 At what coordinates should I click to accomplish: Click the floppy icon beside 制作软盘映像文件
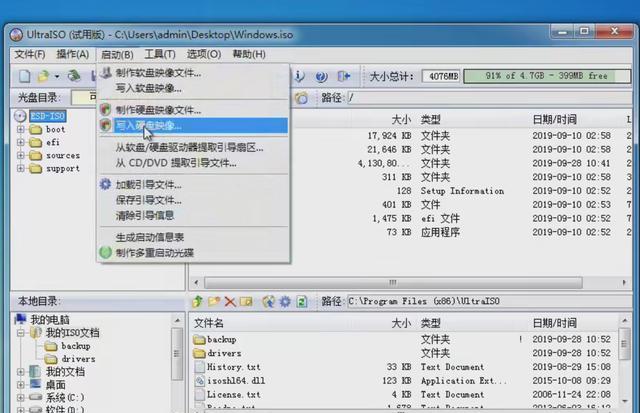point(106,73)
